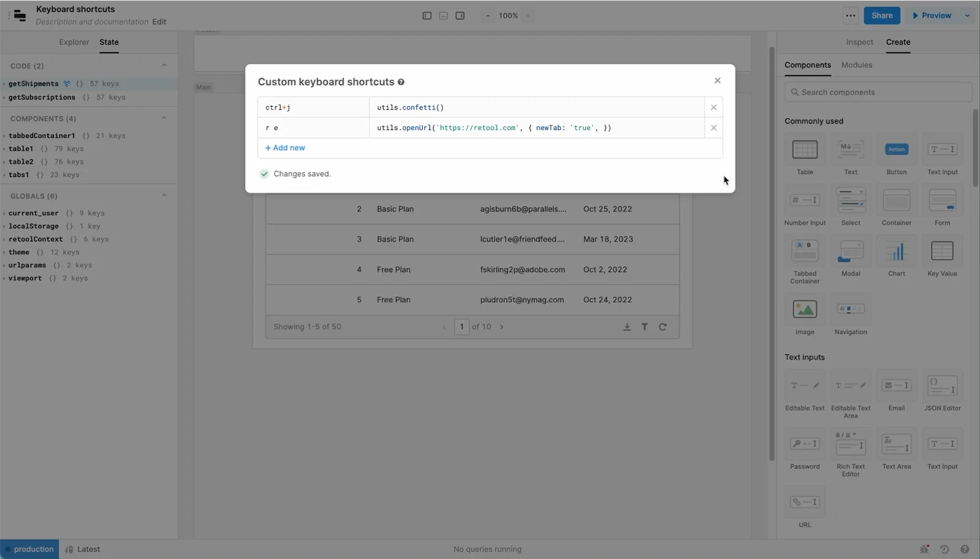Select the Components sub-tab
This screenshot has height=559, width=980.
pyautogui.click(x=807, y=64)
